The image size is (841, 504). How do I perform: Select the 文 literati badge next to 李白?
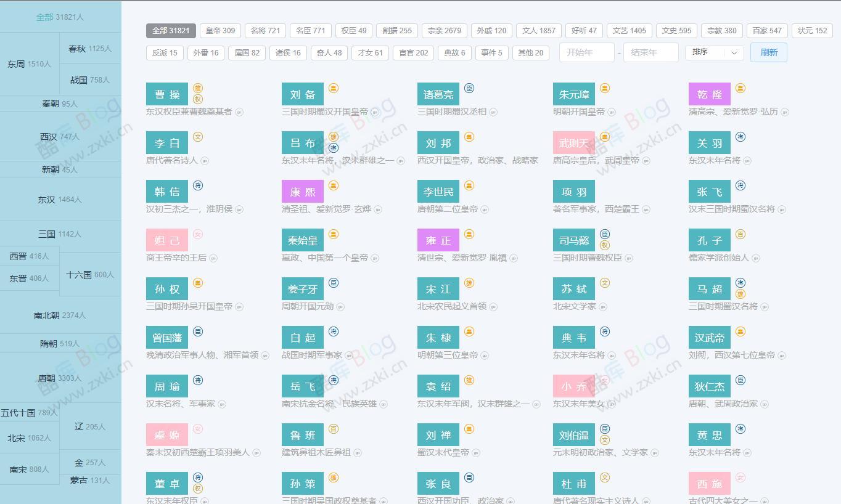pyautogui.click(x=197, y=137)
